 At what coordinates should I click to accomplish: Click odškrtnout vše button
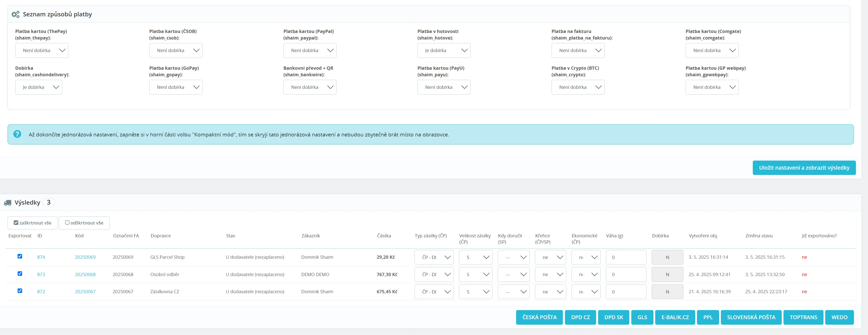coord(84,223)
